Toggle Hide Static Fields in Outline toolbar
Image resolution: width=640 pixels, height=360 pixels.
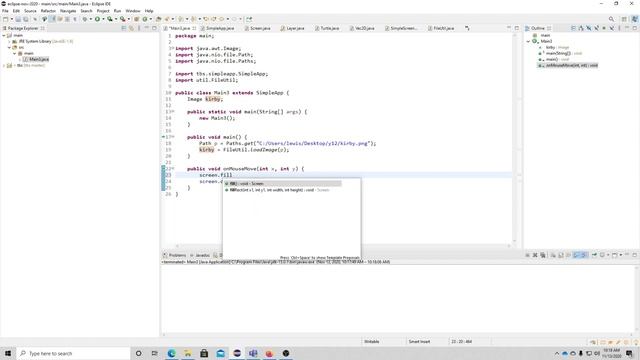coord(596,28)
